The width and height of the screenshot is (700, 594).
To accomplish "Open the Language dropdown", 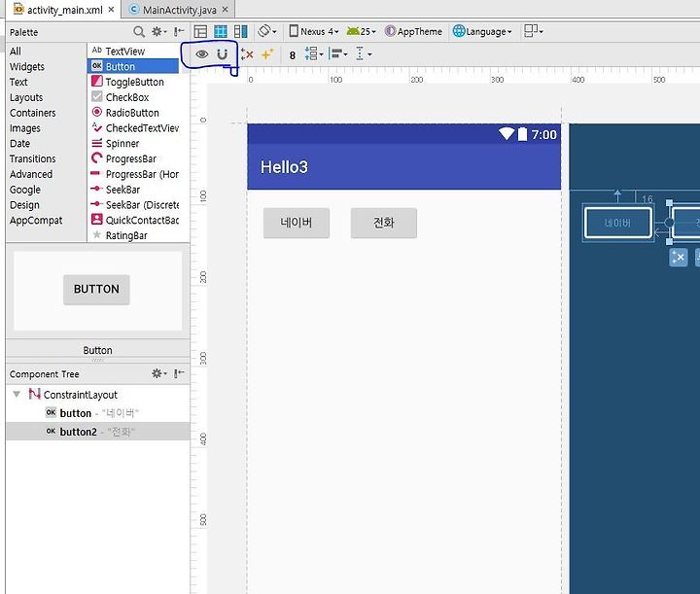I will click(482, 31).
